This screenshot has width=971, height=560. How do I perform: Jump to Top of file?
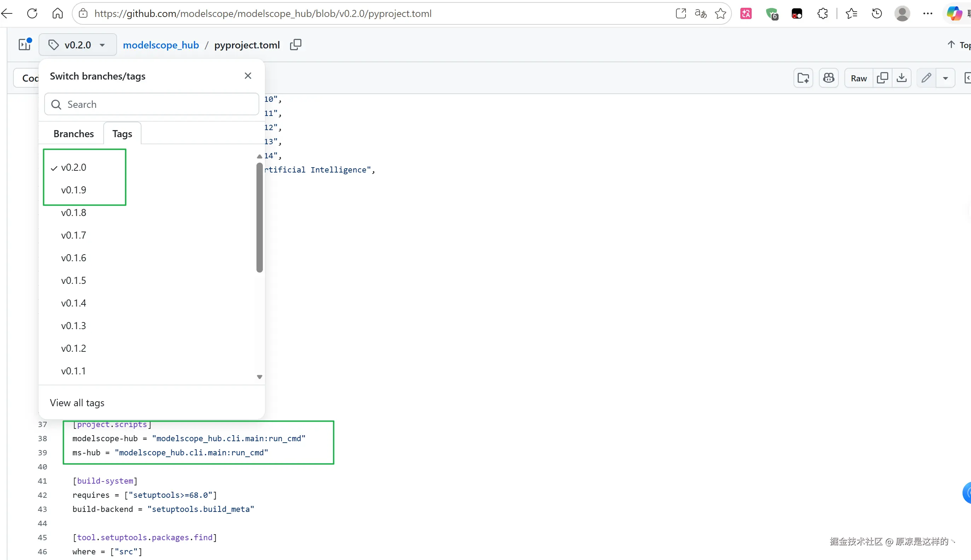(960, 45)
